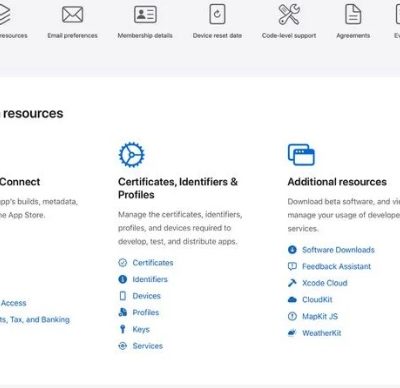Click the icon beside Services
The height and width of the screenshot is (388, 400).
(123, 346)
